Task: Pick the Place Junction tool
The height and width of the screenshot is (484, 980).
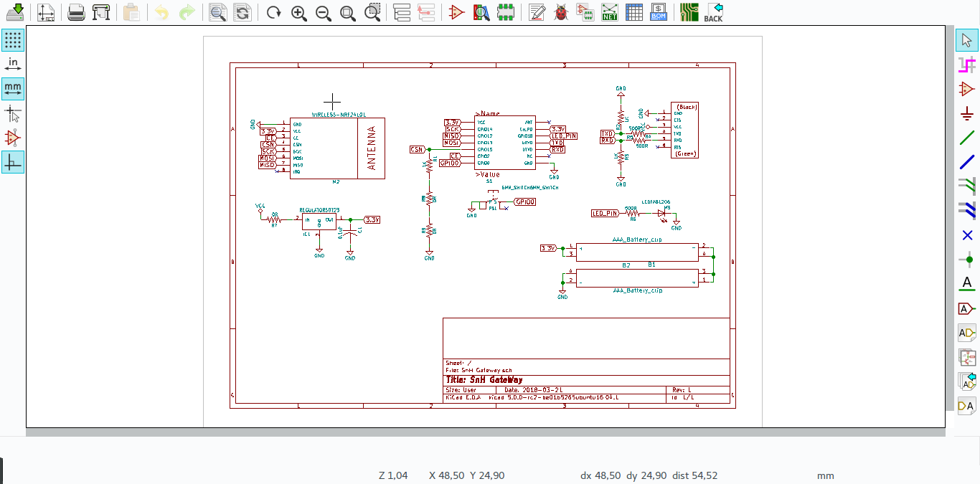Action: pyautogui.click(x=967, y=260)
